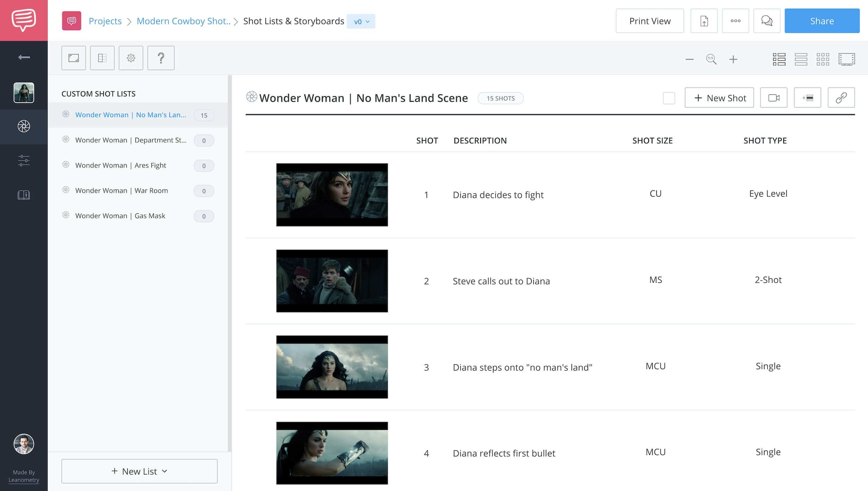Image resolution: width=868 pixels, height=491 pixels.
Task: Click the Print View button
Action: tap(650, 21)
